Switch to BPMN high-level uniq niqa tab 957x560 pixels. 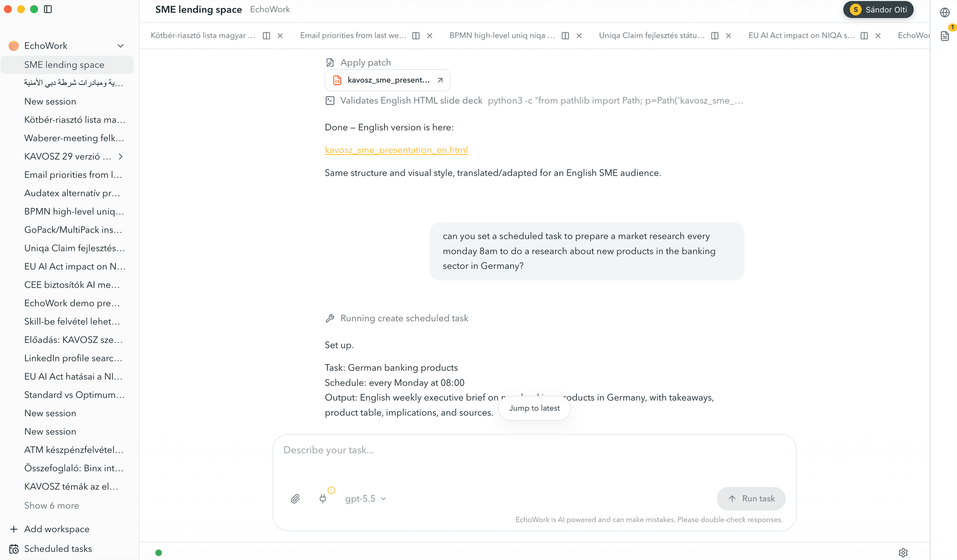coord(502,35)
